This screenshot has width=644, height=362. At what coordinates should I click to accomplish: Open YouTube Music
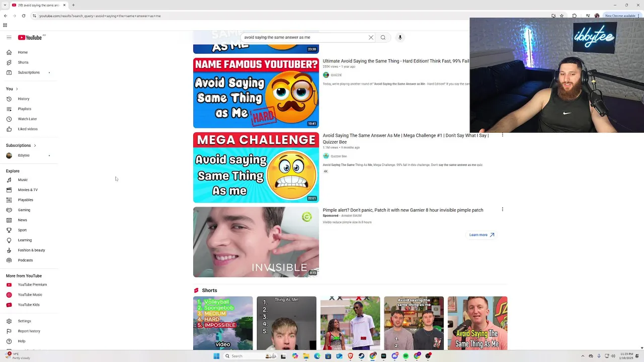point(30,295)
